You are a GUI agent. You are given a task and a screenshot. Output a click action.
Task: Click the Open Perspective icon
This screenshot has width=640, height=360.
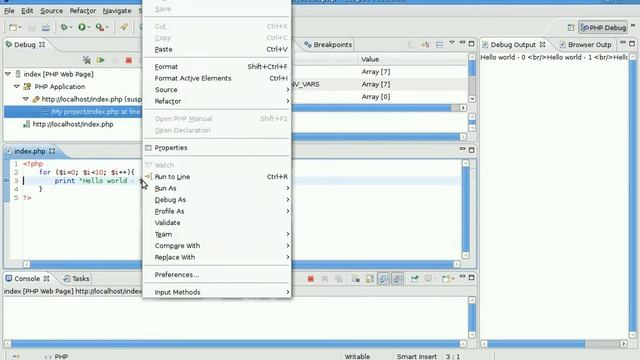[x=571, y=27]
